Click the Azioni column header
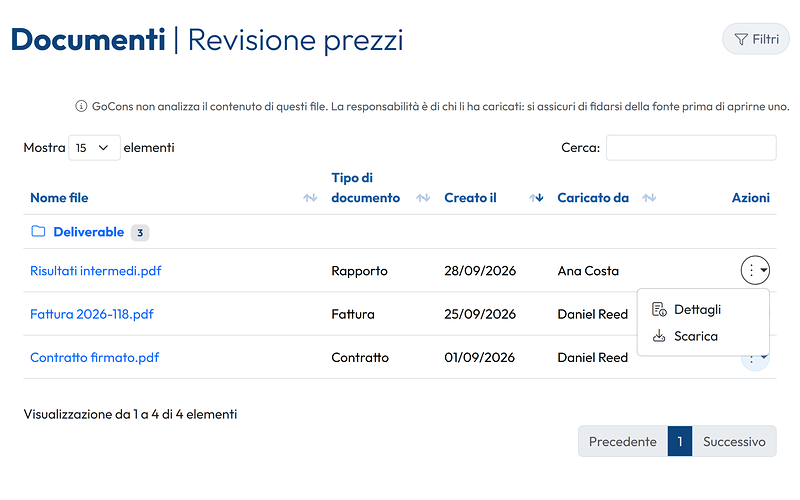The height and width of the screenshot is (500, 800). point(751,198)
